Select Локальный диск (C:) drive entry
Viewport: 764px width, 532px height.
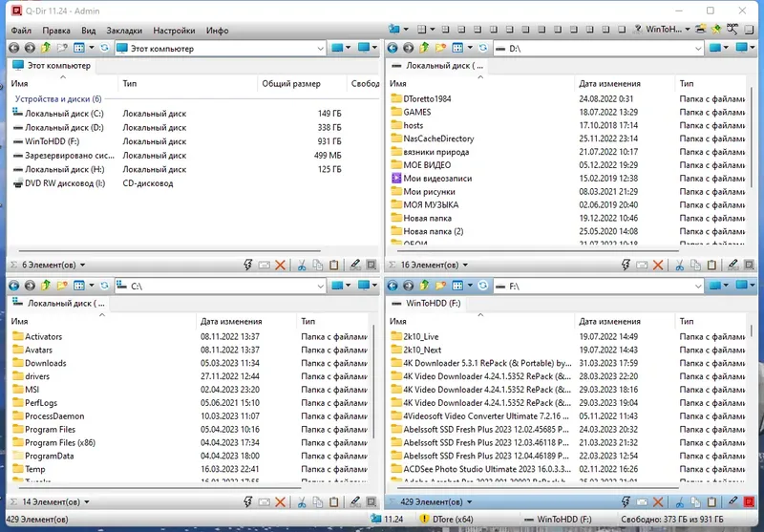[64, 114]
